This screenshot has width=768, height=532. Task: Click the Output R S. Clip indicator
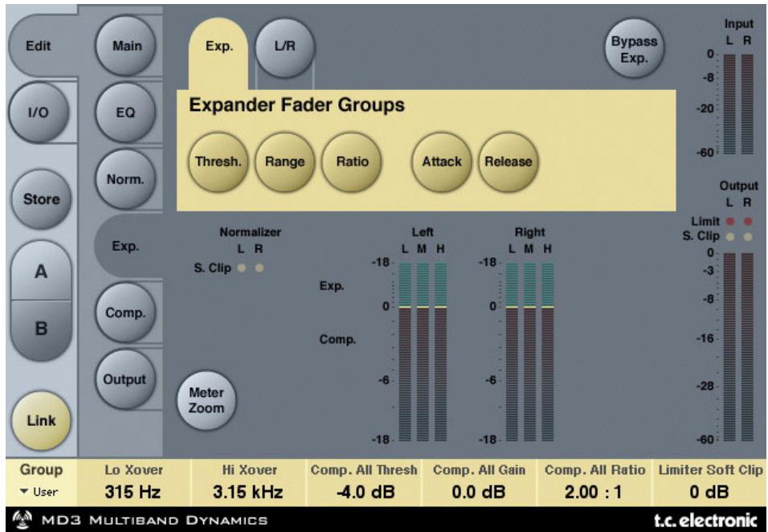[747, 237]
